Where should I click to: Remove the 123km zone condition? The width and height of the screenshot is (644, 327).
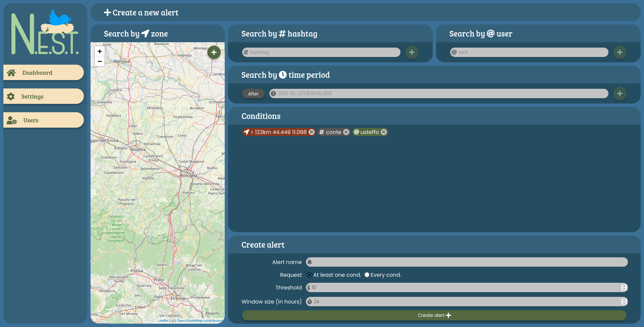[x=312, y=132]
